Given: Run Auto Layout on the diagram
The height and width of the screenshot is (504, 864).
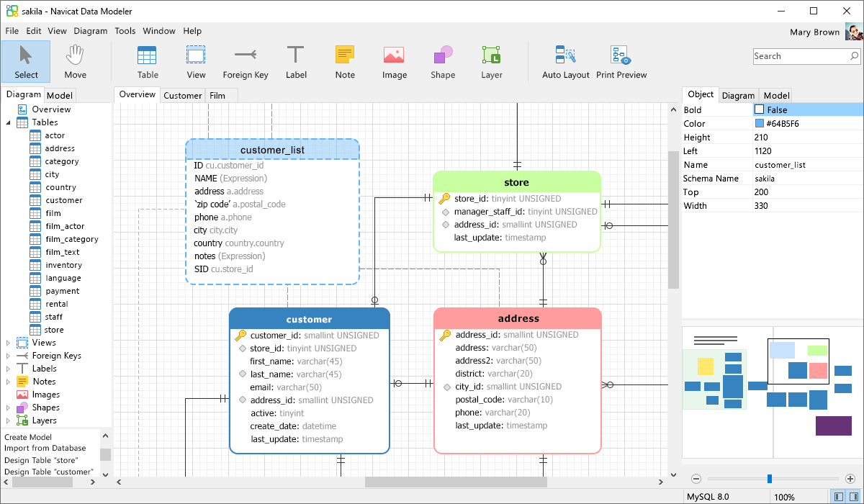Looking at the screenshot, I should 565,62.
